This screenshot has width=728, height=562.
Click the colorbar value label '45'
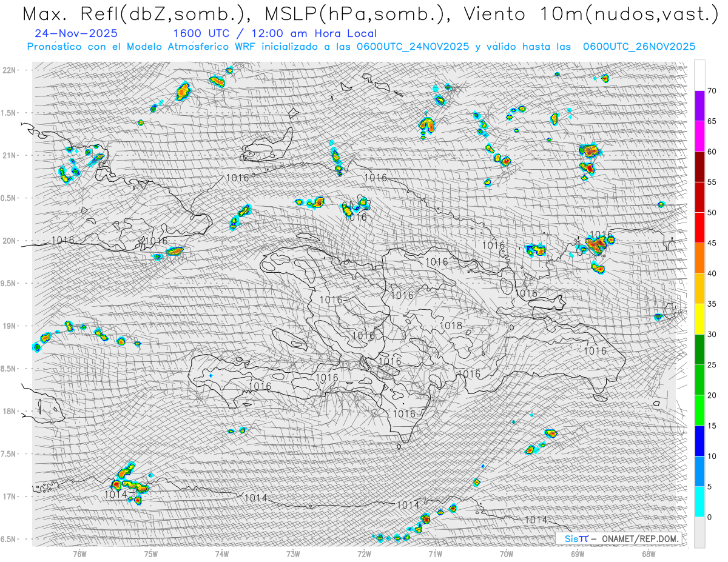[x=712, y=243]
